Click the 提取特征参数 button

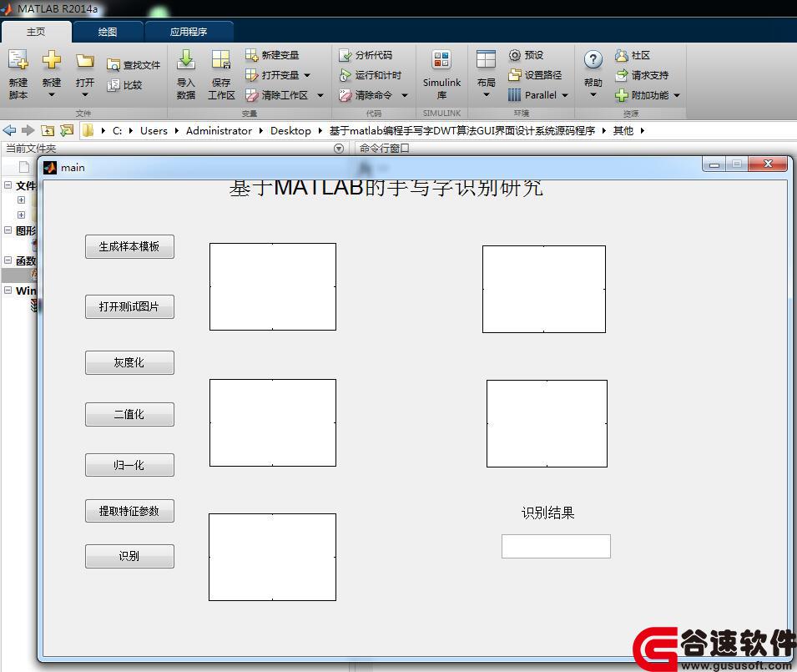point(129,511)
